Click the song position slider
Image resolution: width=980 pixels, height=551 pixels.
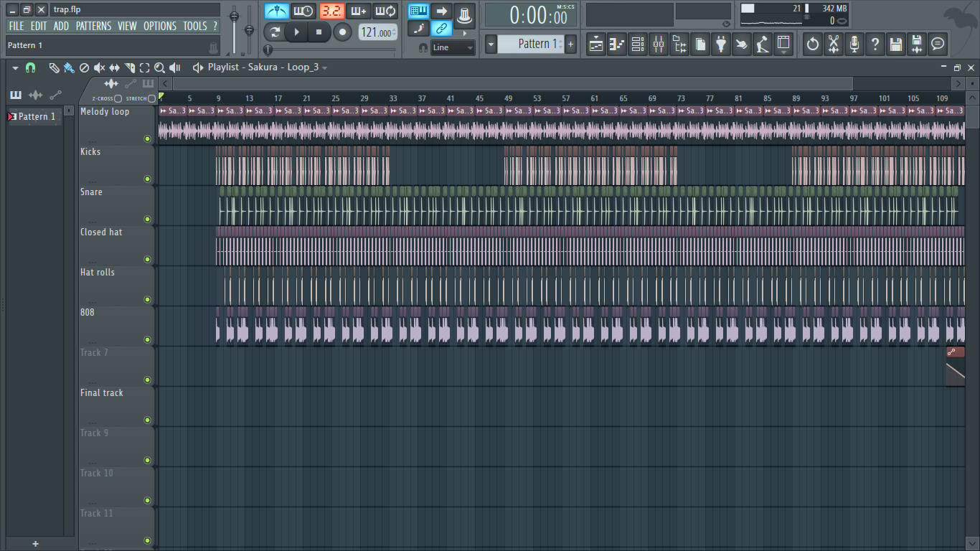(x=330, y=50)
